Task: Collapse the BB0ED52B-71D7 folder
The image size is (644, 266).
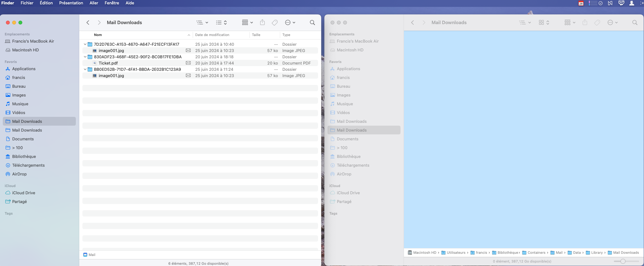Action: tap(85, 69)
